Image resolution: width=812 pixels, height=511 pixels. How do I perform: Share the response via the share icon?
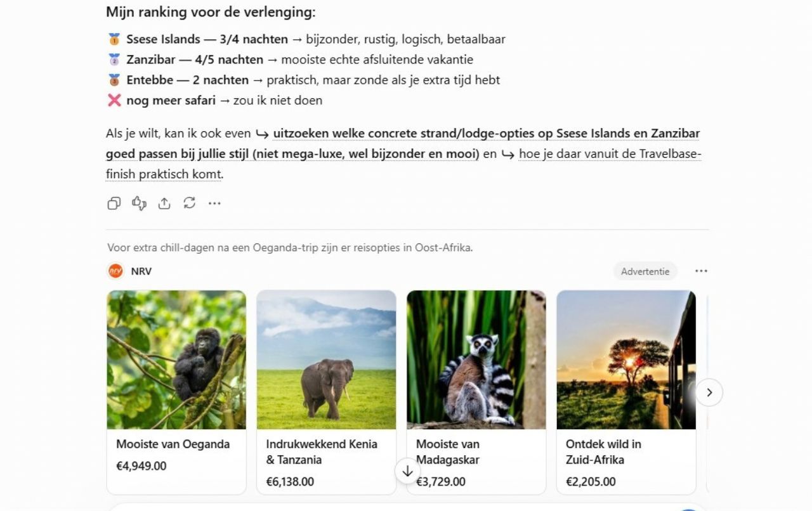(164, 203)
